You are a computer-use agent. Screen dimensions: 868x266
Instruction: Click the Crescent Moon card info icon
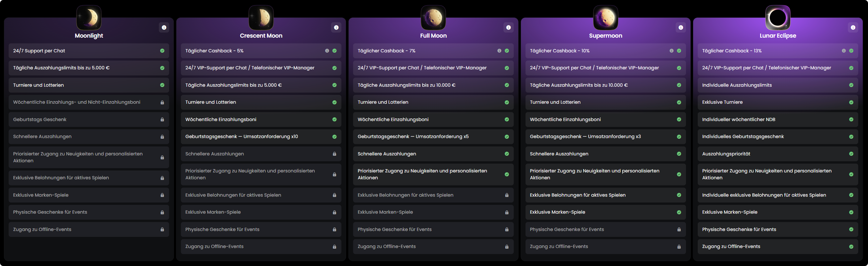coord(336,27)
